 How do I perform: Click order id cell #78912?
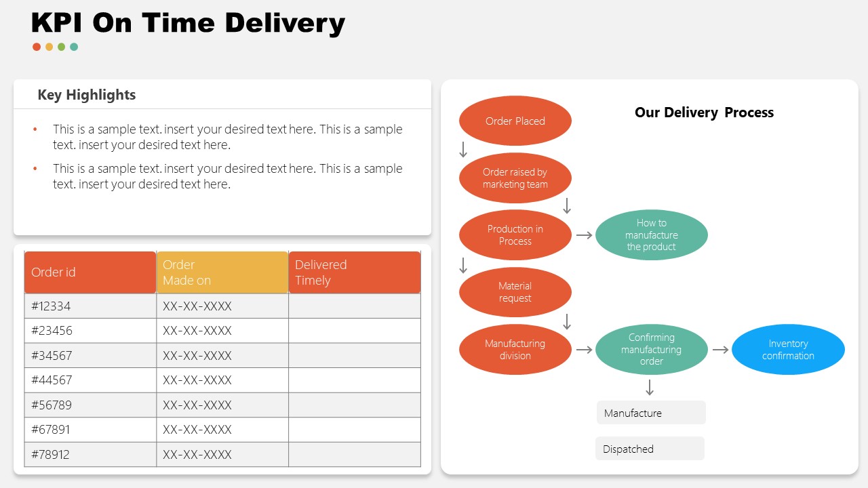90,455
